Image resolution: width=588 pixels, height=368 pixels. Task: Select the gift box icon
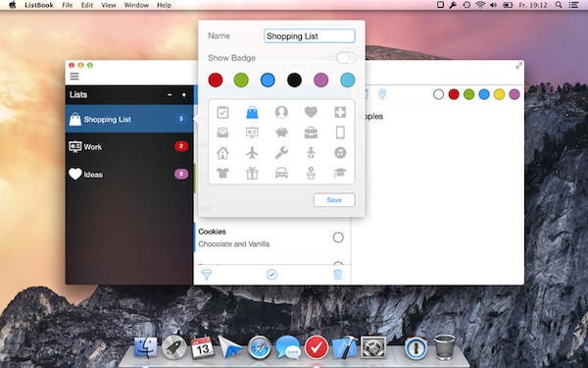point(252,173)
